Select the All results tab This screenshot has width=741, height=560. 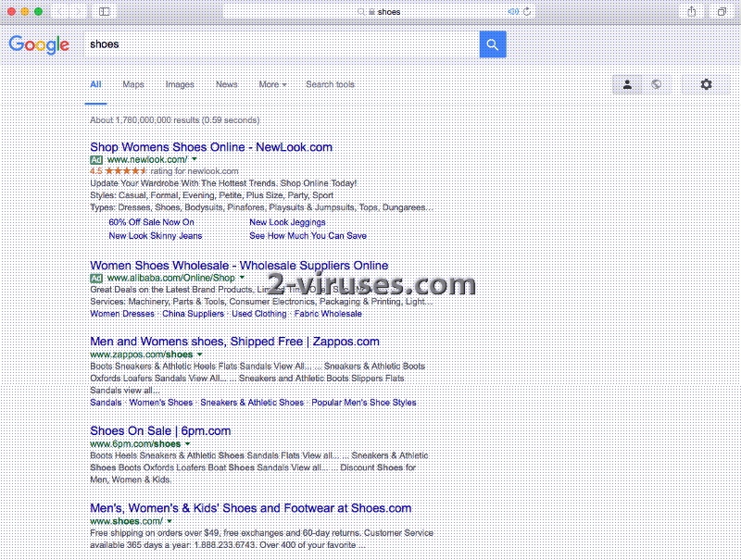(96, 84)
